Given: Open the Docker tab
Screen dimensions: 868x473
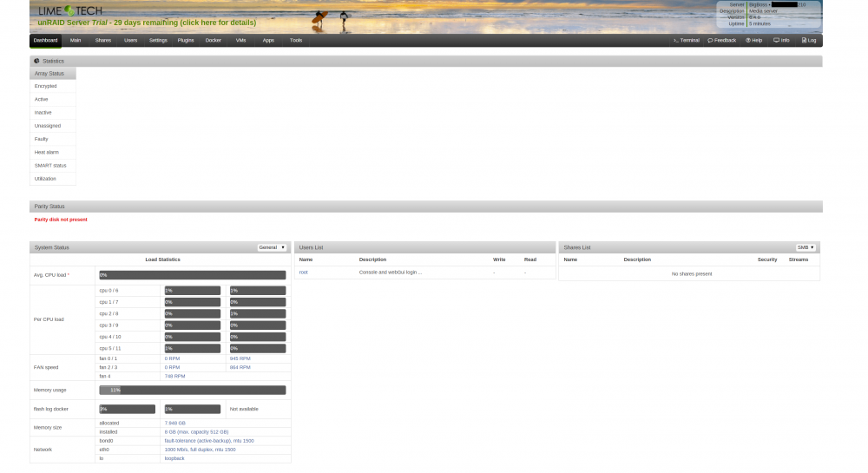Looking at the screenshot, I should 214,41.
